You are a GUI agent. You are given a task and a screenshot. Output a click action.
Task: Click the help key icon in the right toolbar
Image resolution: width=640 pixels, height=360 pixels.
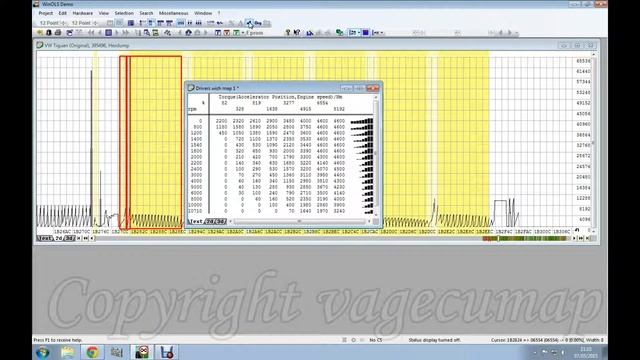point(288,32)
